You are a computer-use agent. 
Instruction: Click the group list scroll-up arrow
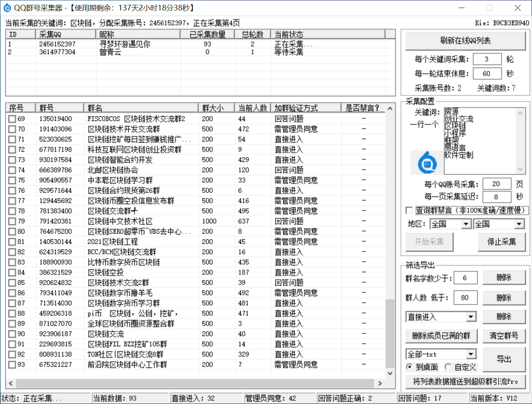click(x=390, y=108)
